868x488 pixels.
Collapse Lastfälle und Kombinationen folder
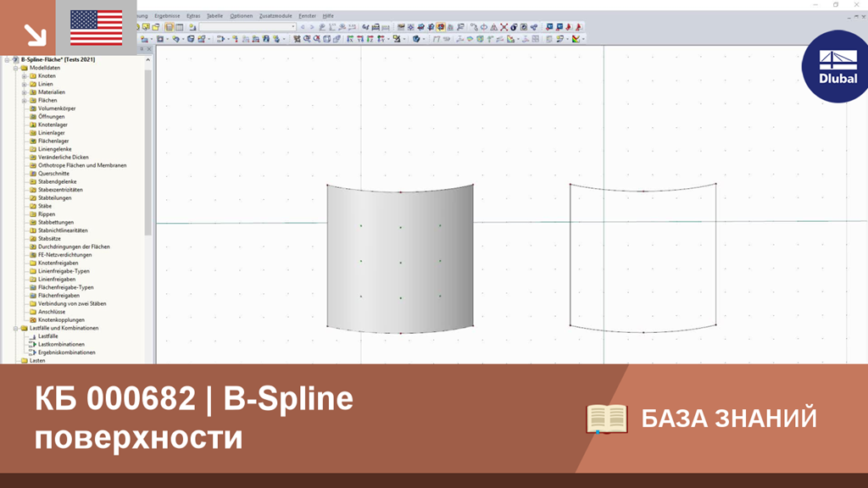[x=15, y=328]
